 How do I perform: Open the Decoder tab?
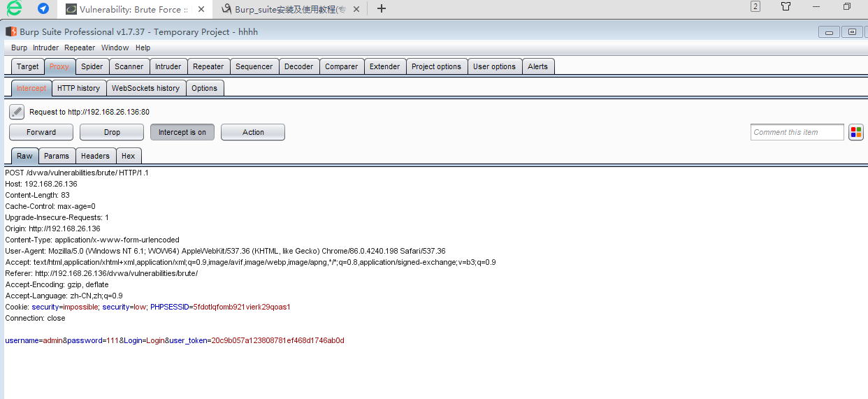tap(298, 66)
